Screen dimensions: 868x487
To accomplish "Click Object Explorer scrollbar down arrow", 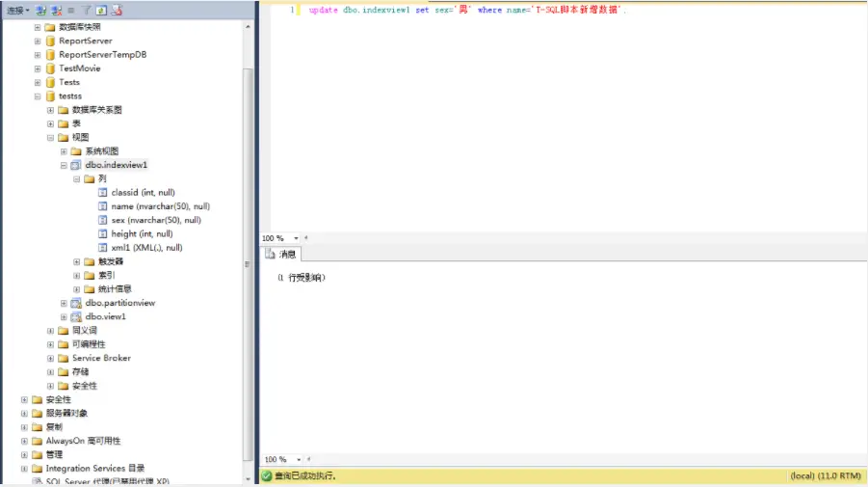I will (x=248, y=479).
